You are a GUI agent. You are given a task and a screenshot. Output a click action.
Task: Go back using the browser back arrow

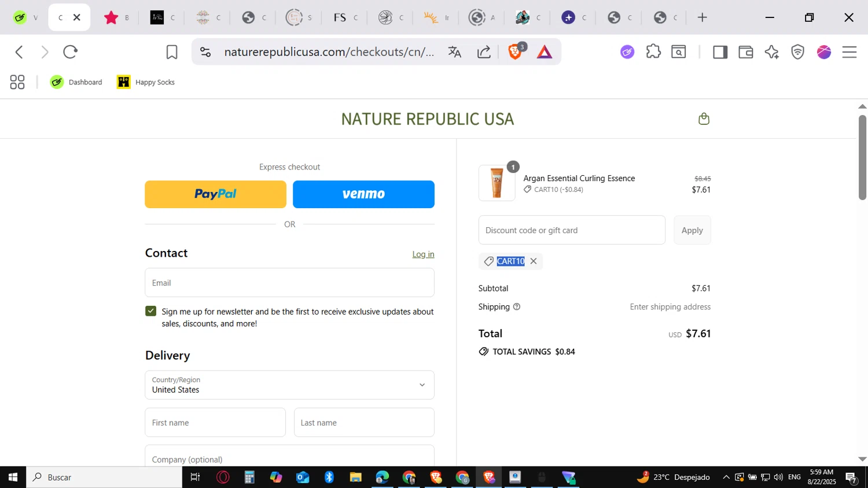(19, 52)
